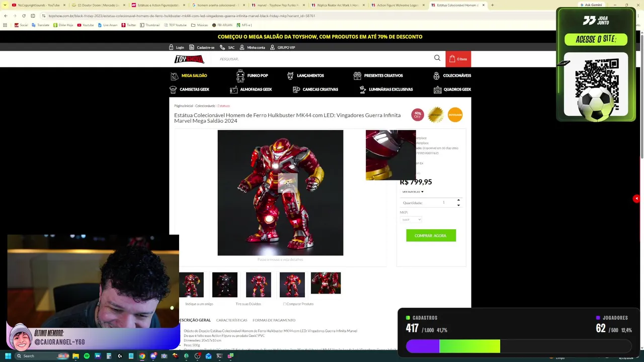Viewport: 644px width, 362px height.
Task: Open the Translate bookmark
Action: pyautogui.click(x=41, y=25)
